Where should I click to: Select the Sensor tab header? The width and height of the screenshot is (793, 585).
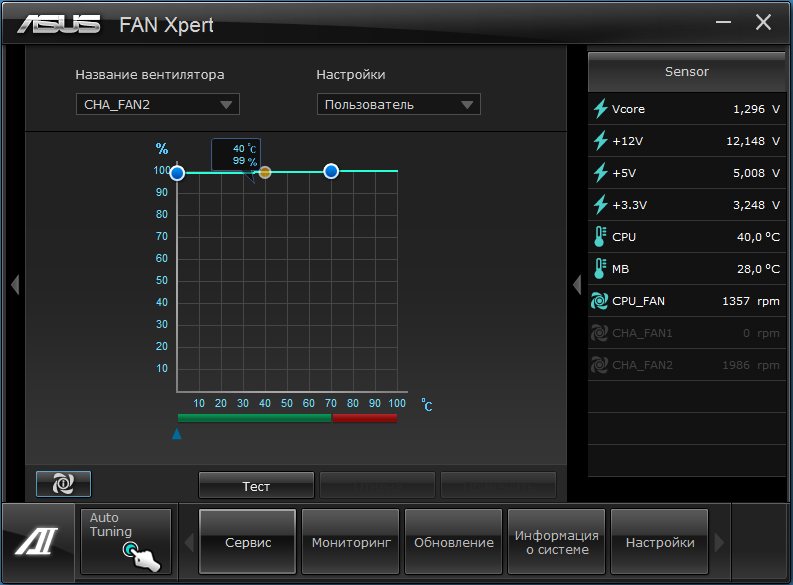click(x=687, y=71)
